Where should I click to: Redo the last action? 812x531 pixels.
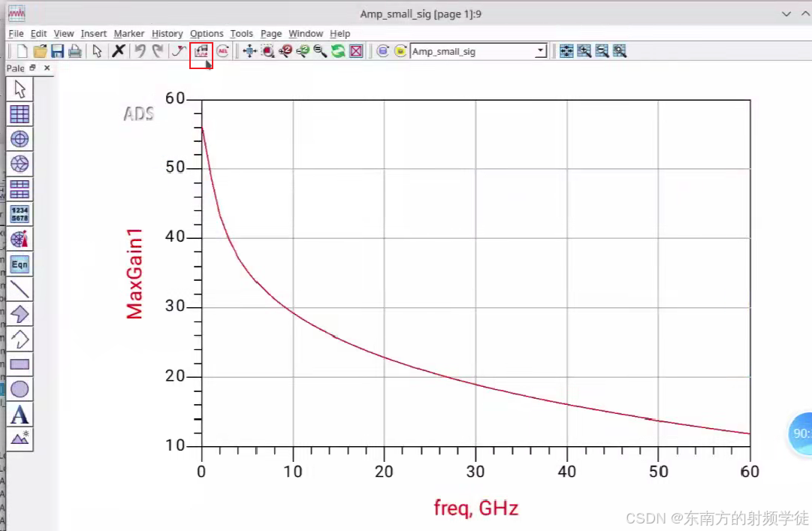[158, 51]
